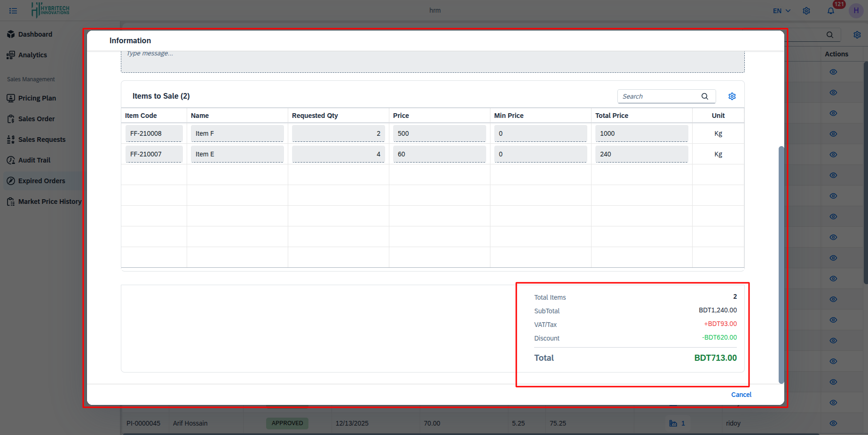Click the hamburger menu icon in header
868x435 pixels.
point(13,10)
